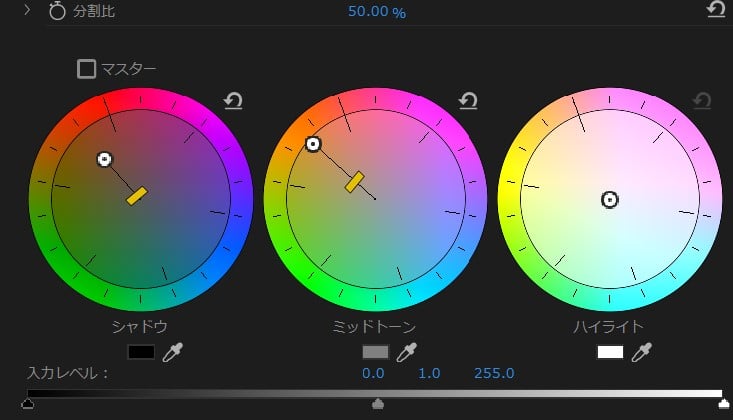Select the シャドウ wheel's round control handle
The height and width of the screenshot is (420, 733).
pyautogui.click(x=105, y=159)
